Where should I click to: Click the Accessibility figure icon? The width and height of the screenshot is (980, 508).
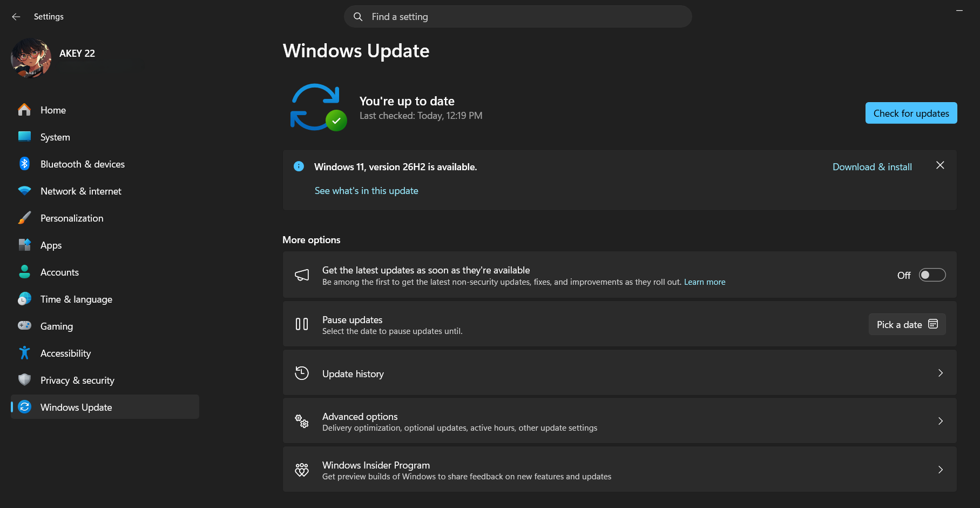pos(24,353)
